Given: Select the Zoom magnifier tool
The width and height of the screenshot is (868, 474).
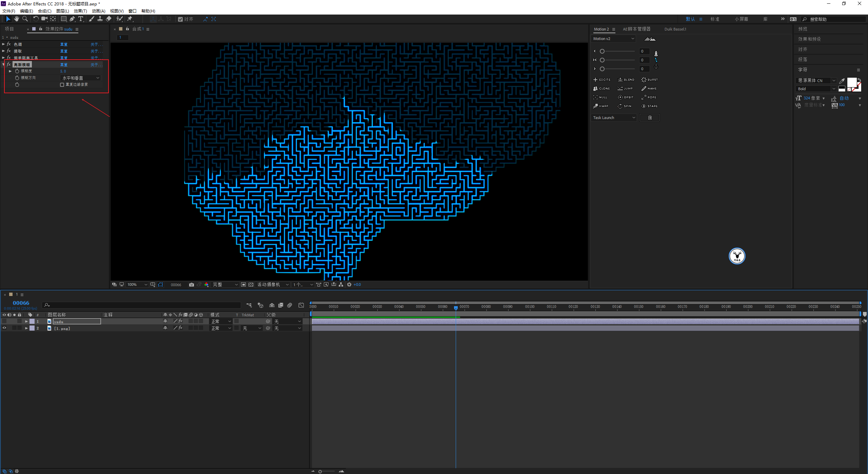Looking at the screenshot, I should coord(25,19).
